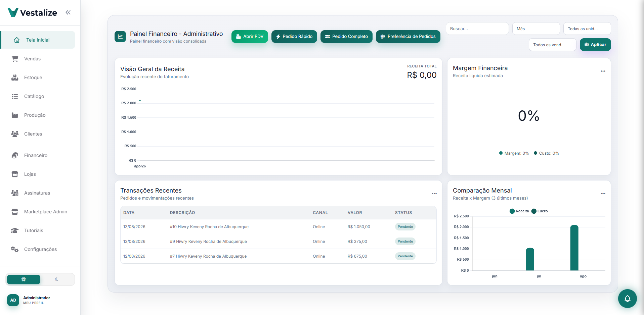The height and width of the screenshot is (315, 644).
Task: Click the factory icon for Produção
Action: click(15, 115)
